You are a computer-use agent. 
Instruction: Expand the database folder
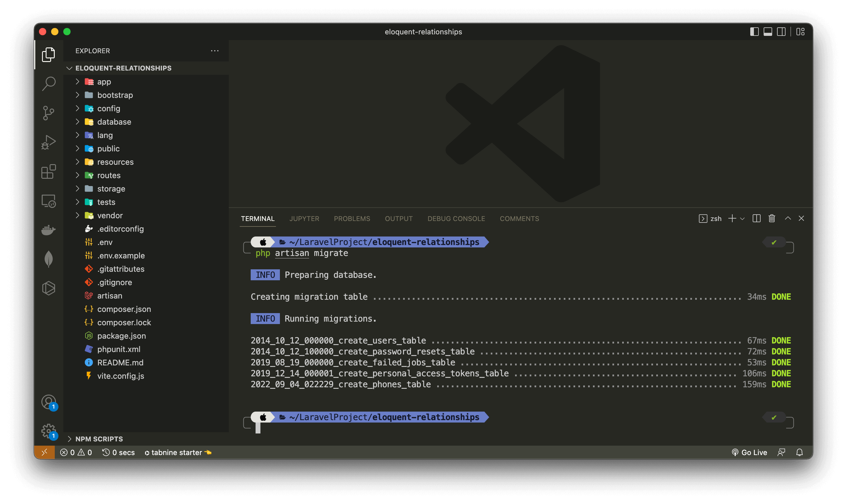[114, 122]
